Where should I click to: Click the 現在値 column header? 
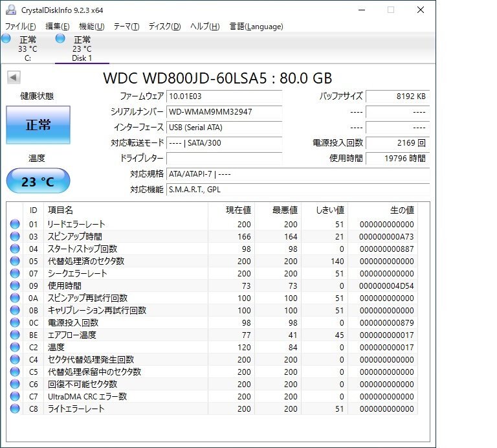click(x=232, y=210)
